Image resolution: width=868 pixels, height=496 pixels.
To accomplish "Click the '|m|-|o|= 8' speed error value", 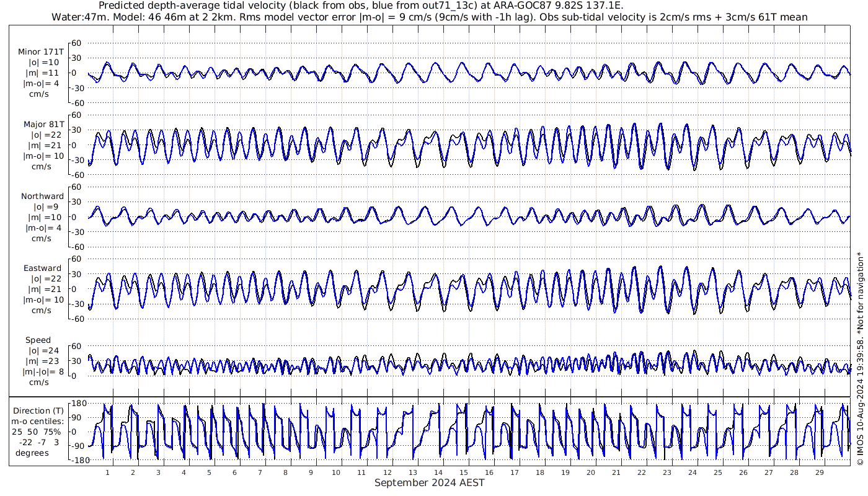I will pyautogui.click(x=43, y=372).
